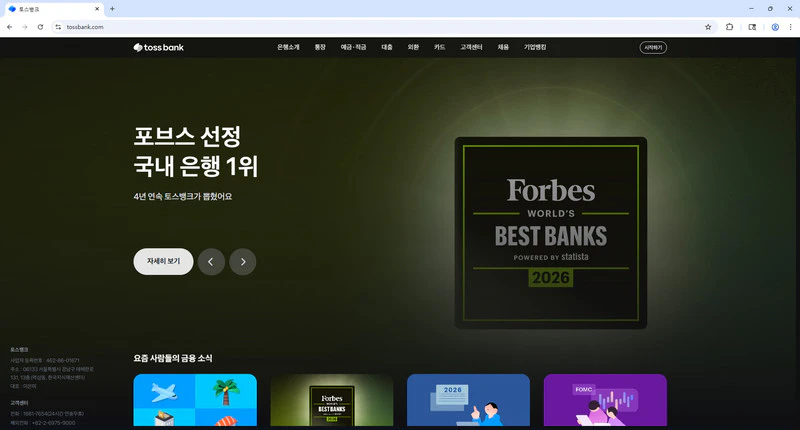800x430 pixels.
Task: Open the 은행소개 menu
Action: click(x=288, y=47)
